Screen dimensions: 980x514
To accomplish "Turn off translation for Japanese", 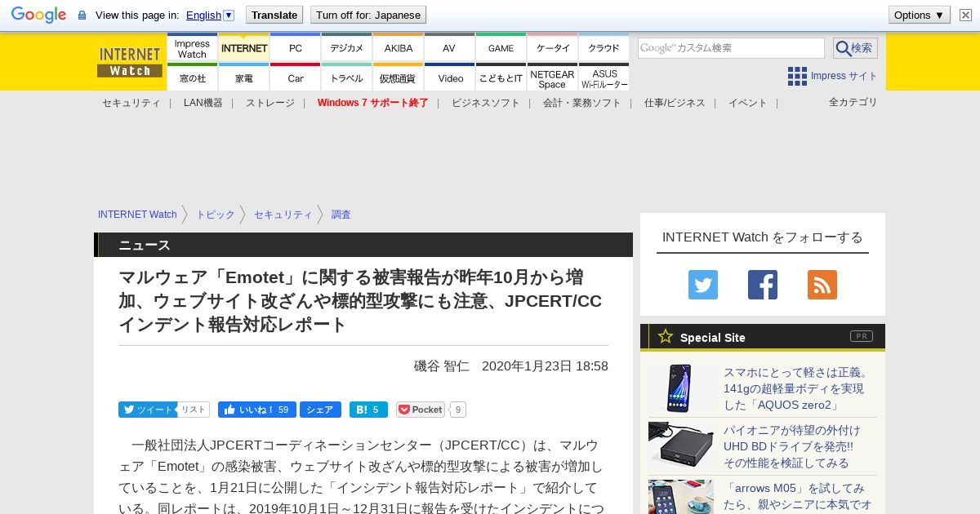I will tap(368, 15).
